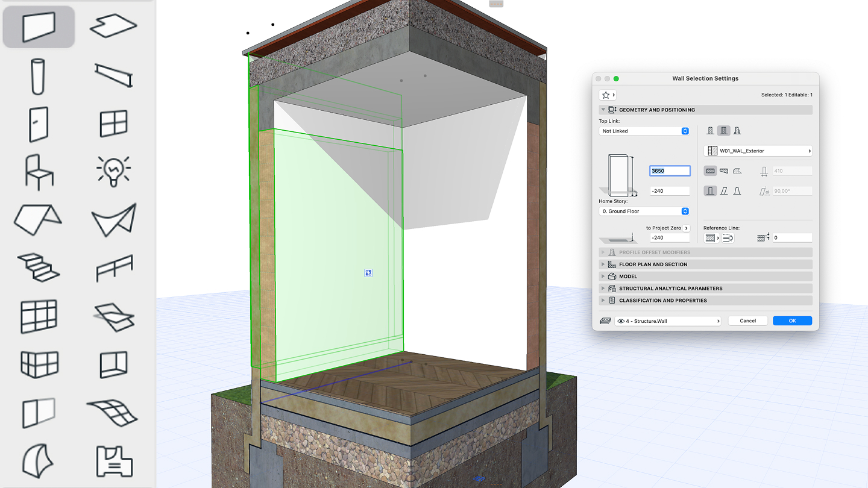Choose the Railing tool
Image resolution: width=868 pixels, height=488 pixels.
(112, 267)
